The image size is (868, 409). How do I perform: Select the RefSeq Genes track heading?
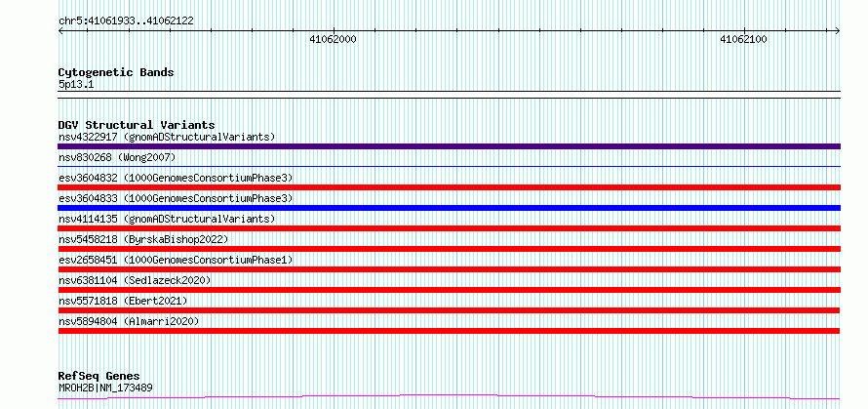99,377
